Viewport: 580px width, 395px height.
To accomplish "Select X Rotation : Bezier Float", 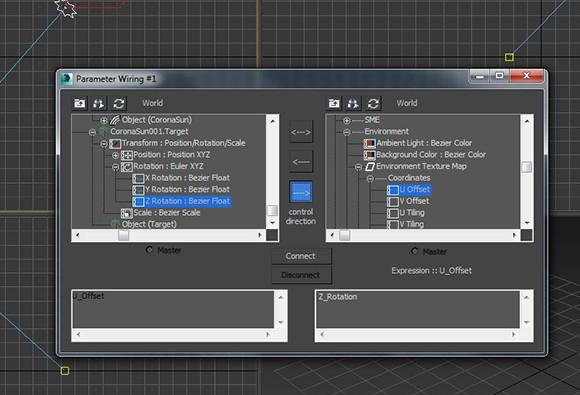I will point(187,178).
